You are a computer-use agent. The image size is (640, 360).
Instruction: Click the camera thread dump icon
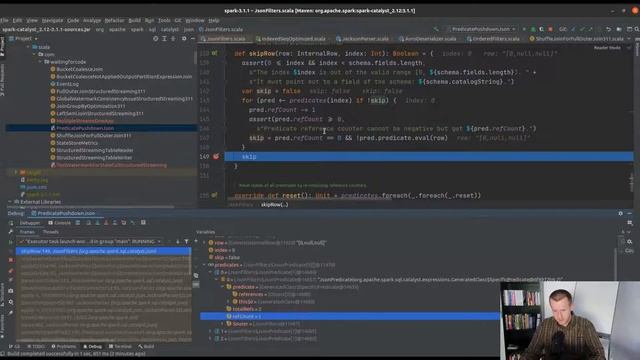[11, 291]
